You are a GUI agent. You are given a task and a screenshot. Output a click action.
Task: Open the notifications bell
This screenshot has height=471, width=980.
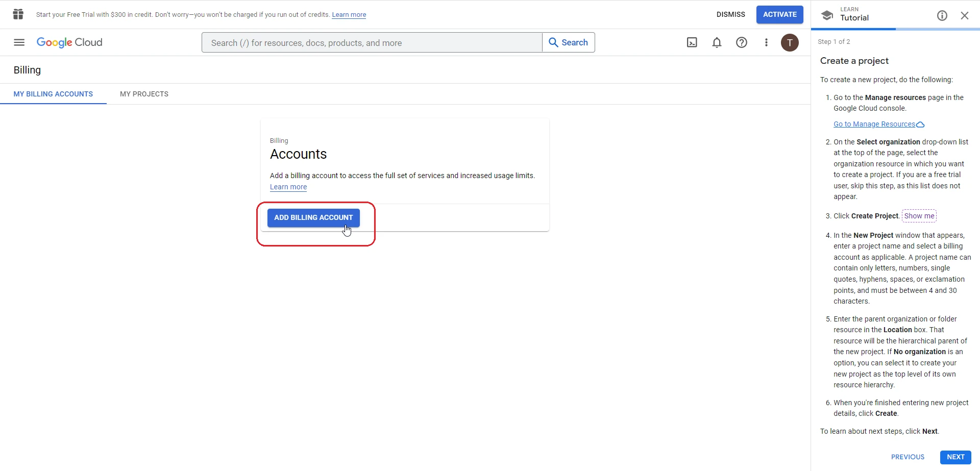pos(717,42)
